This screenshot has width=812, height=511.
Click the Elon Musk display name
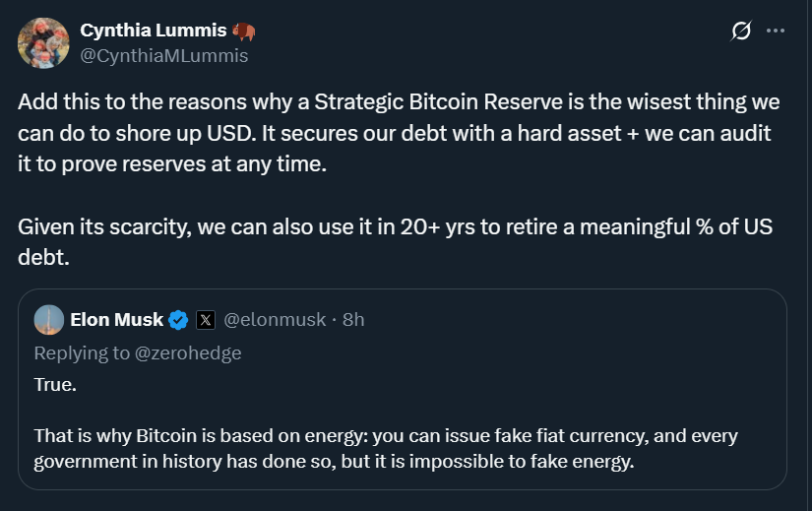coord(115,319)
